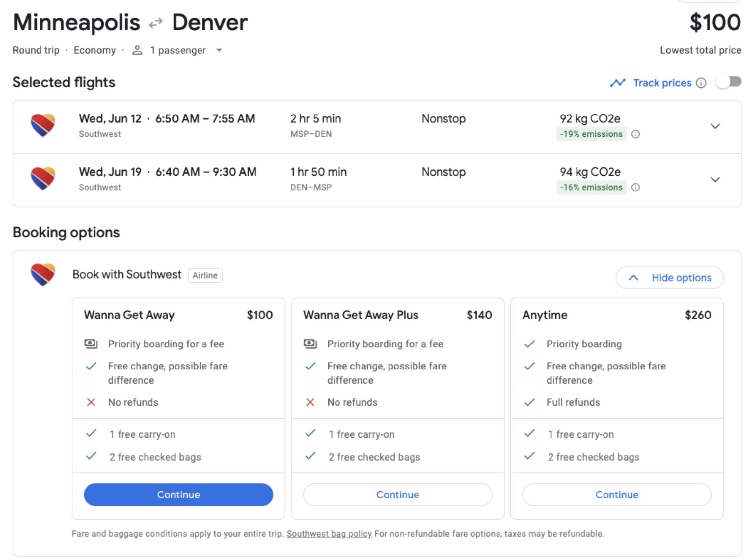Enable the Track prices toggle
Viewport: 752px width, 560px height.
(729, 81)
